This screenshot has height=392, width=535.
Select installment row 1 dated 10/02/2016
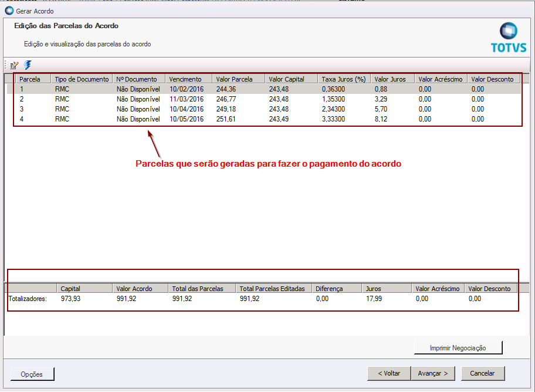[x=186, y=89]
